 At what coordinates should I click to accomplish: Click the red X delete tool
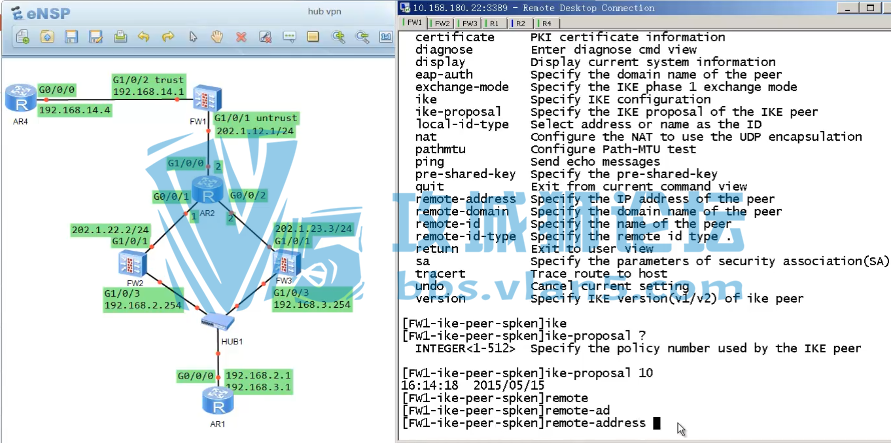click(241, 37)
